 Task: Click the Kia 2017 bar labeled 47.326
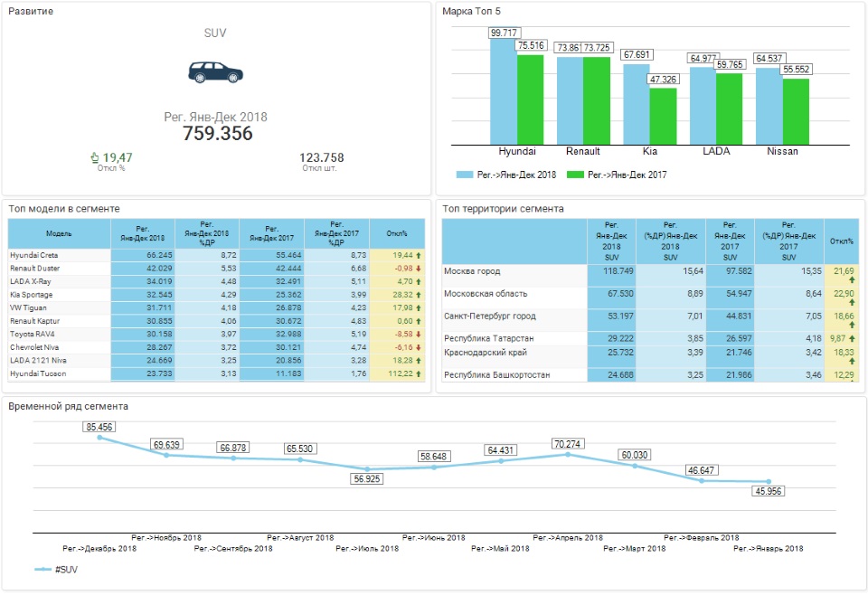pyautogui.click(x=663, y=116)
